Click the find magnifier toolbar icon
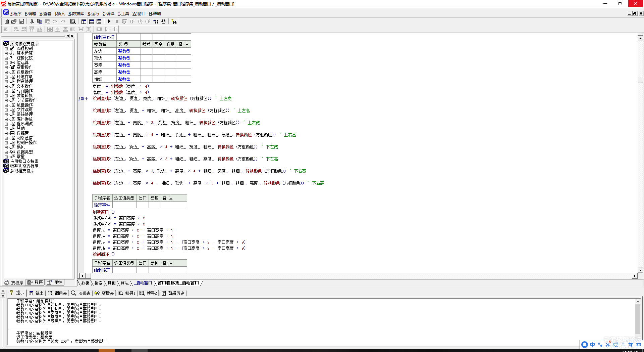 point(73,21)
